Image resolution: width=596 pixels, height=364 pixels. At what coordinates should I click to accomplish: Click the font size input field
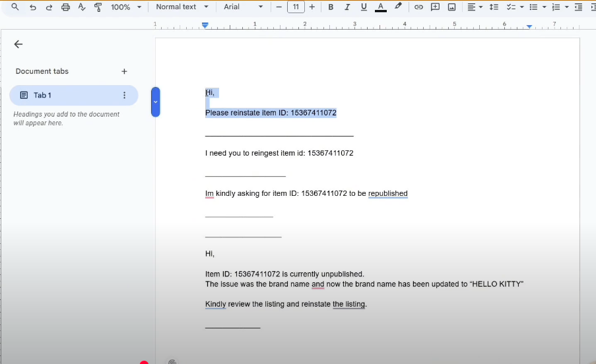coord(295,7)
